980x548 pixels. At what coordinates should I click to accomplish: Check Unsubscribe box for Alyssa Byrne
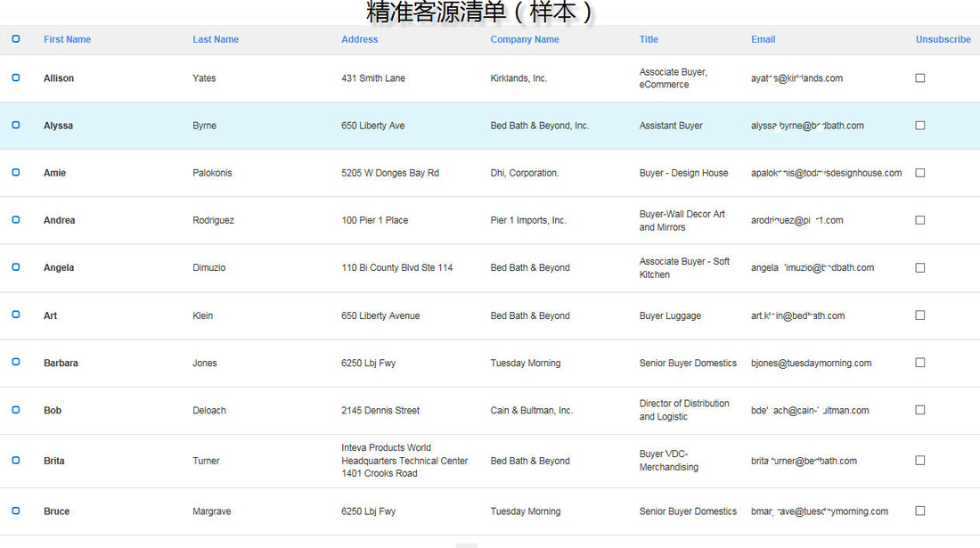click(x=920, y=126)
